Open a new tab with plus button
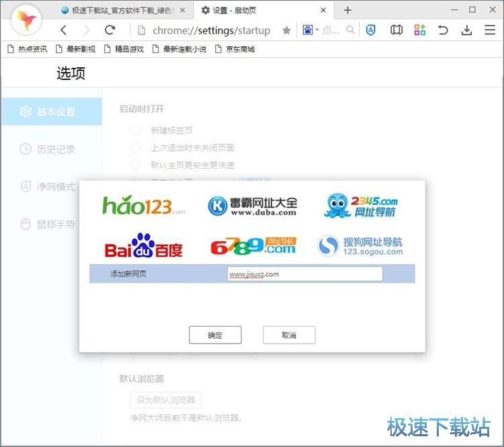Image resolution: width=504 pixels, height=447 pixels. pos(347,10)
